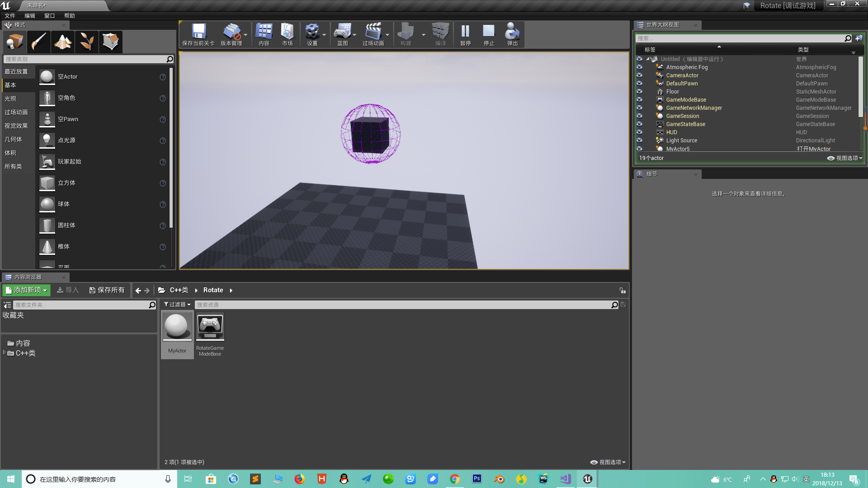The height and width of the screenshot is (488, 868).
Task: Hide the Light Source actor
Action: pos(640,140)
